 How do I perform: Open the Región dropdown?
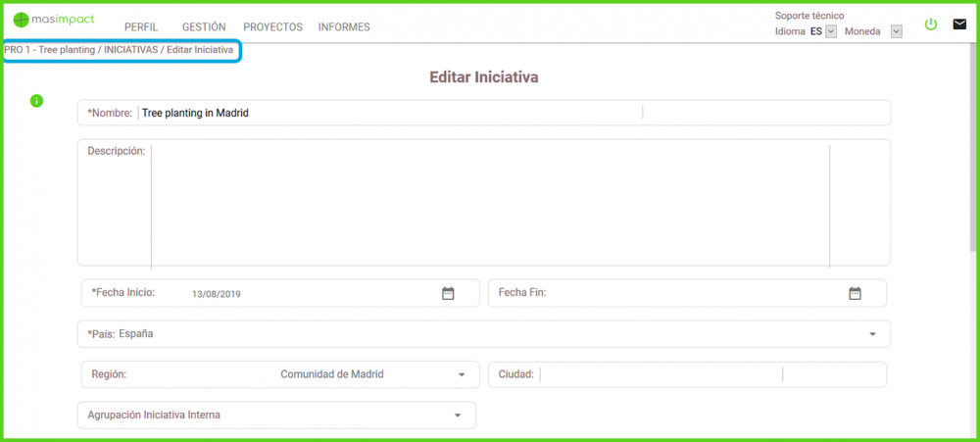[462, 374]
